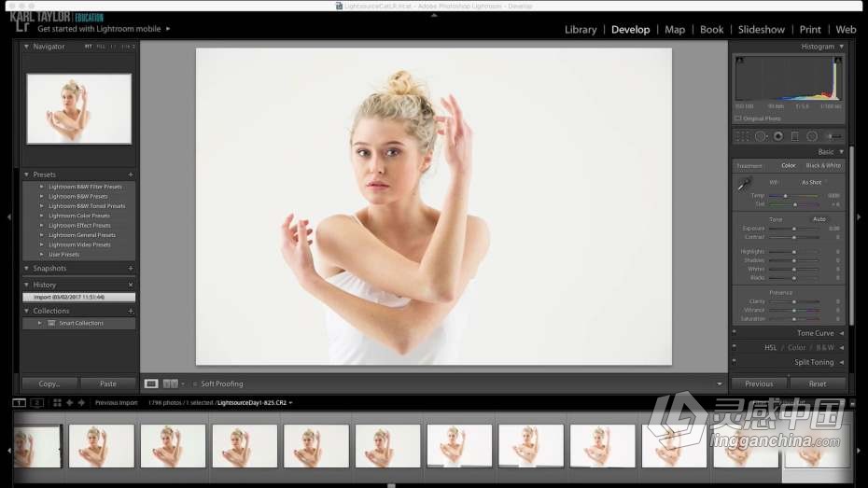Pick the White Balance eyedropper

(x=744, y=185)
